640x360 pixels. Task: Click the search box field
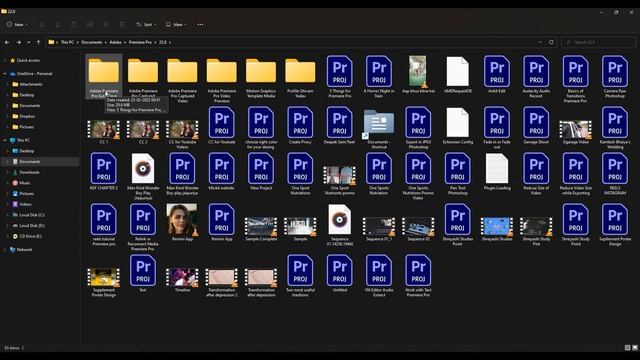pyautogui.click(x=599, y=42)
